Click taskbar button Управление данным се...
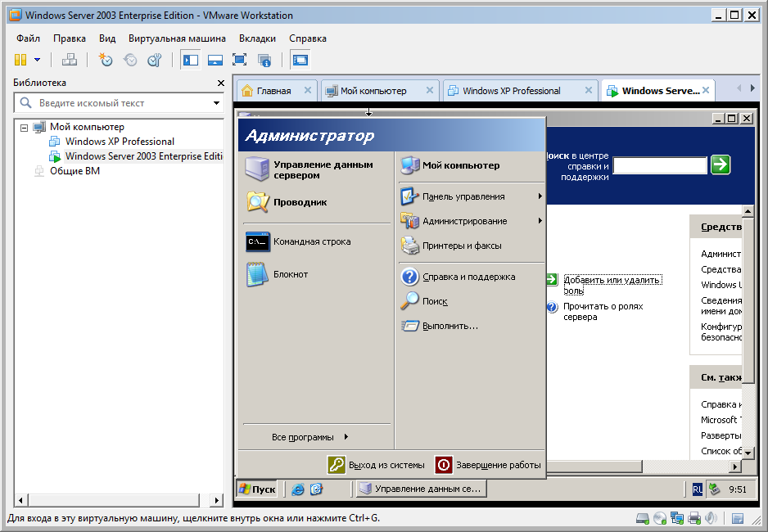Screen dimensions: 768x532 tap(421, 489)
